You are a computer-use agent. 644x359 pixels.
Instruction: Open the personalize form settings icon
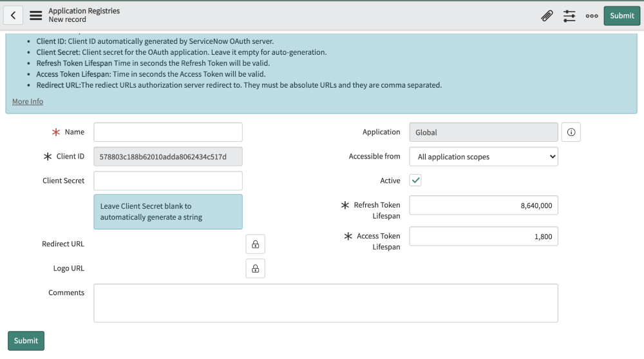tap(569, 15)
